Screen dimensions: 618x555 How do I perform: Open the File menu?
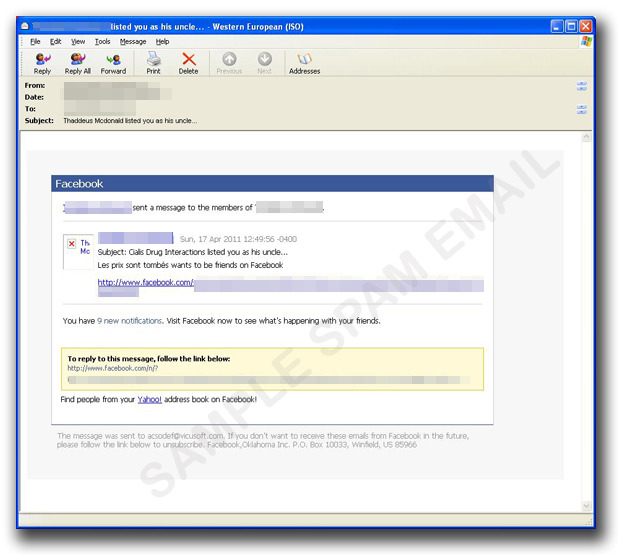(x=35, y=41)
